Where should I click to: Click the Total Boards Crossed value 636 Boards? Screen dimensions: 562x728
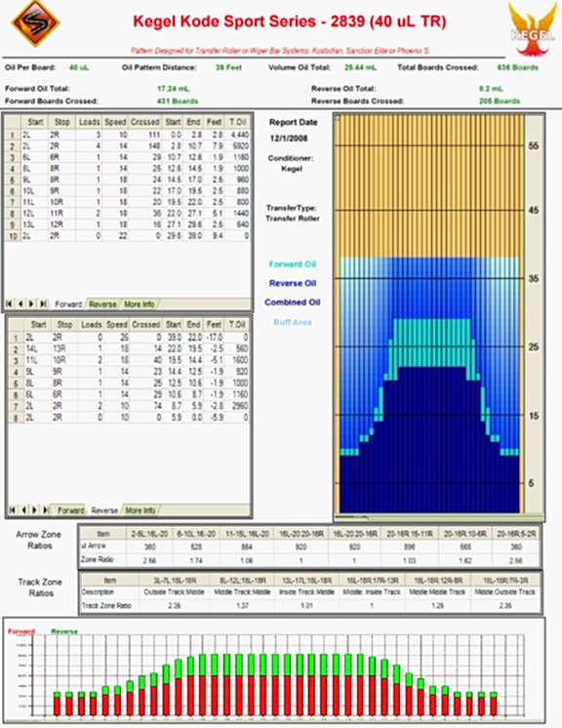coord(517,67)
